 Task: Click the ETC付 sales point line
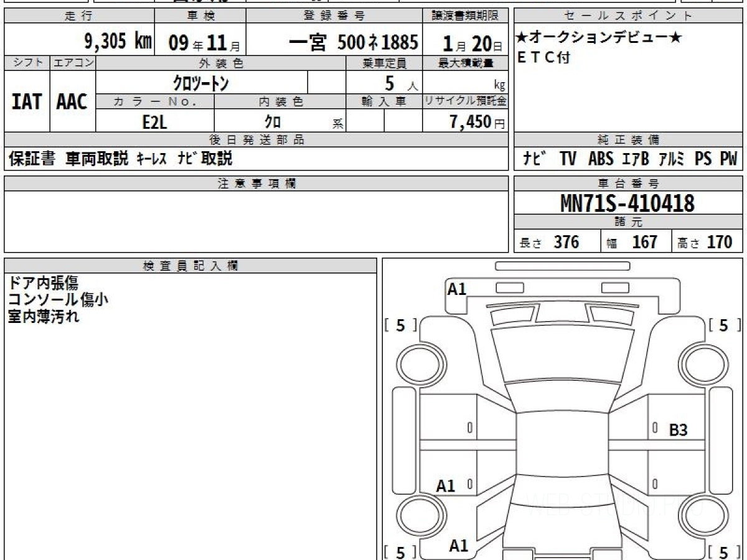point(543,58)
